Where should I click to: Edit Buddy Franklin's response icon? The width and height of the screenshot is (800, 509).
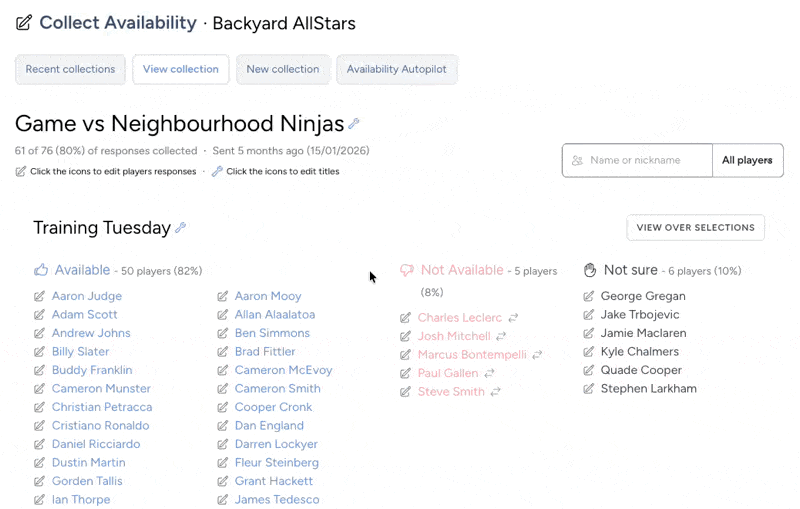(39, 370)
